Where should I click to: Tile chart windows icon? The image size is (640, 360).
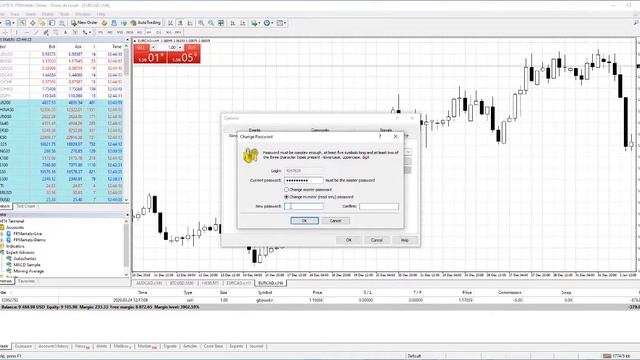click(221, 23)
